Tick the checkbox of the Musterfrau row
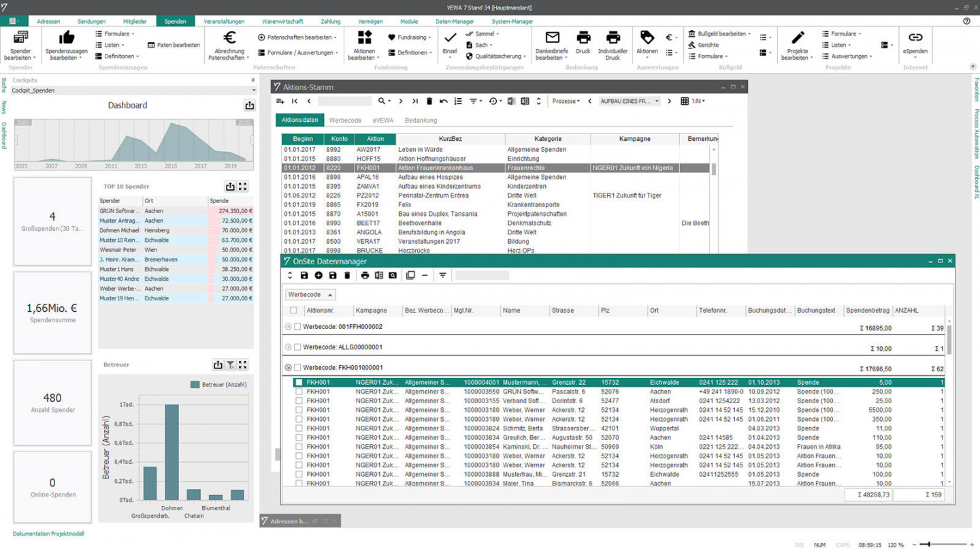 click(299, 474)
